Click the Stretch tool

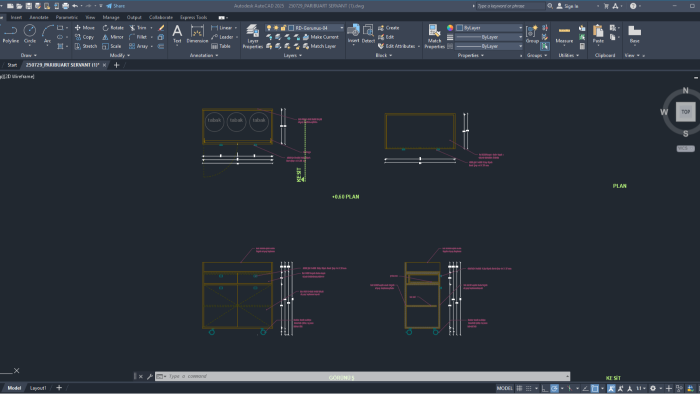point(86,46)
